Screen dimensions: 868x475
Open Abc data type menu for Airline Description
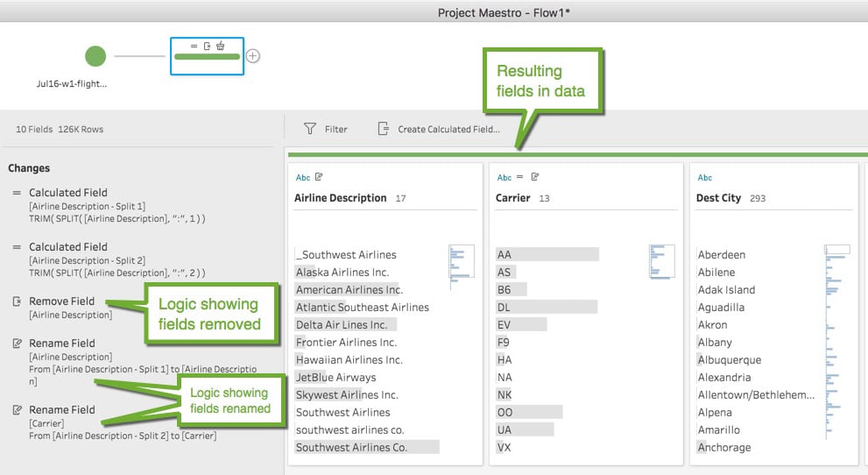tap(303, 178)
